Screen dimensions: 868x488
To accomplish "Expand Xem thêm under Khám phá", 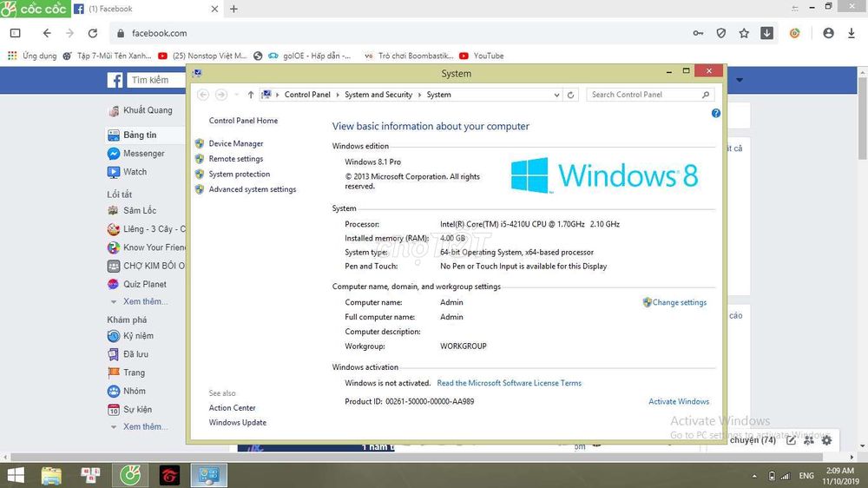I will (x=145, y=426).
